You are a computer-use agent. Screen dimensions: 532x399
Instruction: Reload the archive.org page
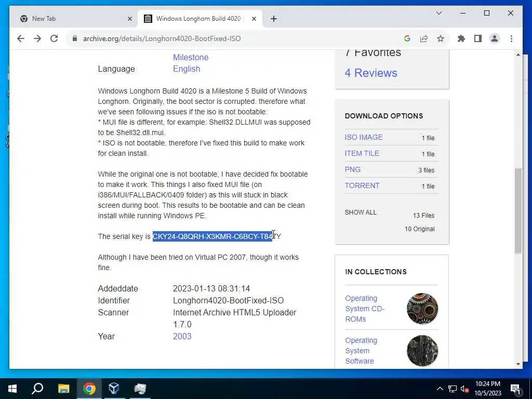[54, 38]
